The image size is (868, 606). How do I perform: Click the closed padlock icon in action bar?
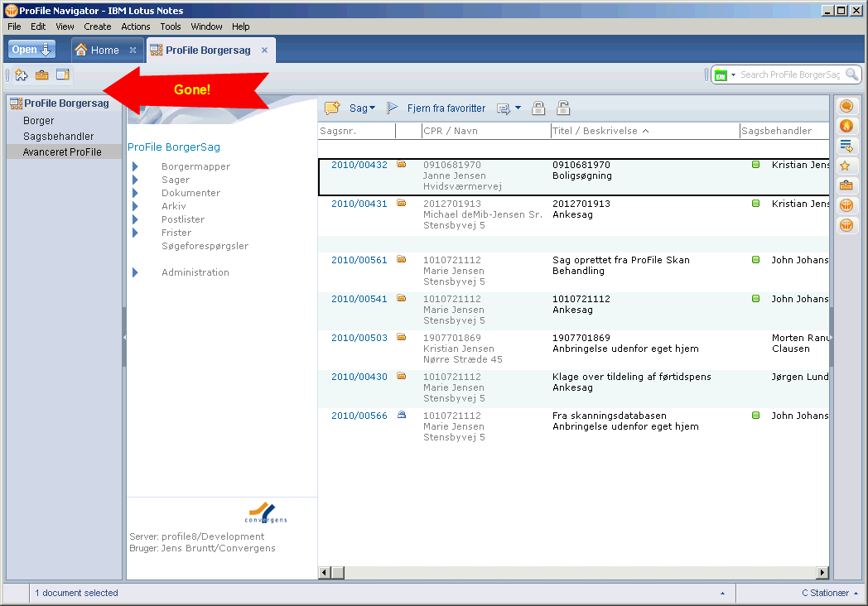[538, 108]
